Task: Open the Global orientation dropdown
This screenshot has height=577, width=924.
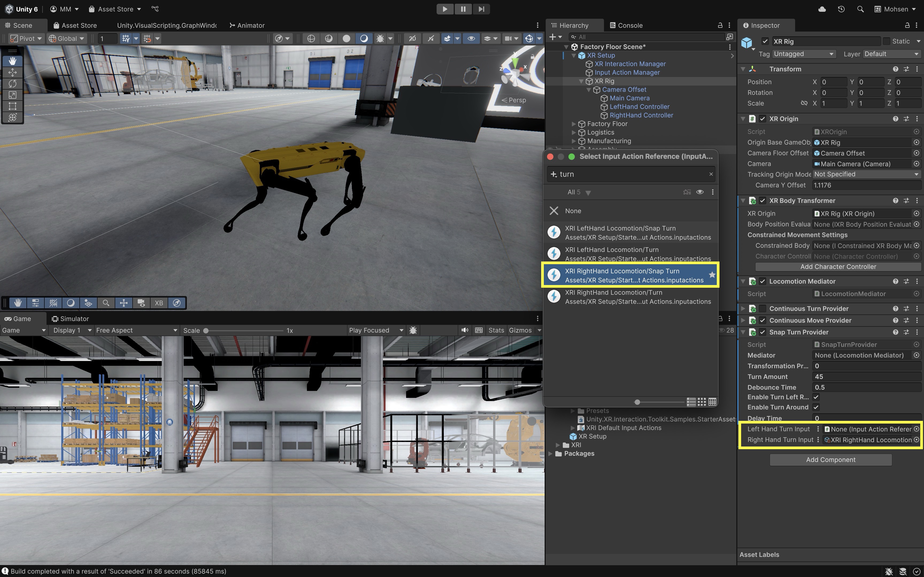Action: pyautogui.click(x=66, y=39)
